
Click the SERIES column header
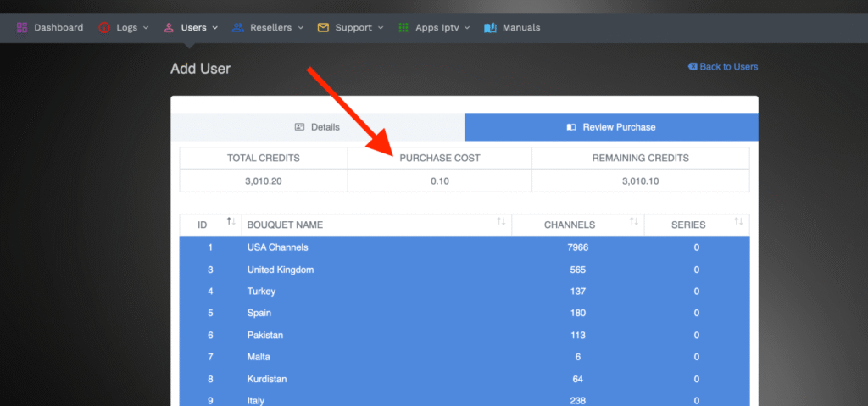[x=697, y=225]
